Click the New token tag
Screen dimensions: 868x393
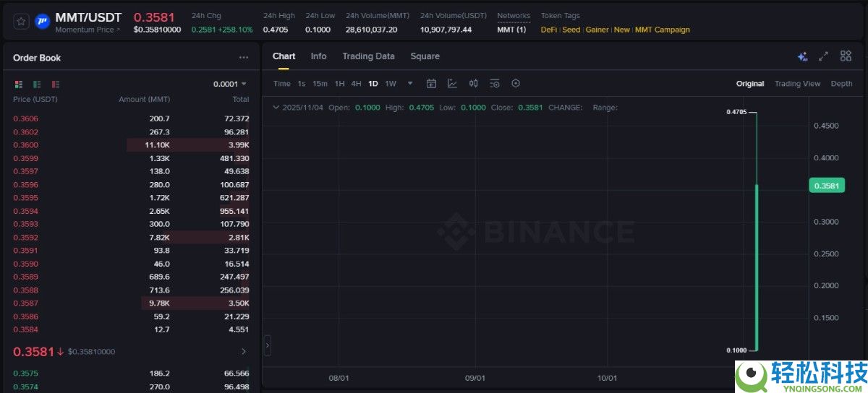click(621, 30)
